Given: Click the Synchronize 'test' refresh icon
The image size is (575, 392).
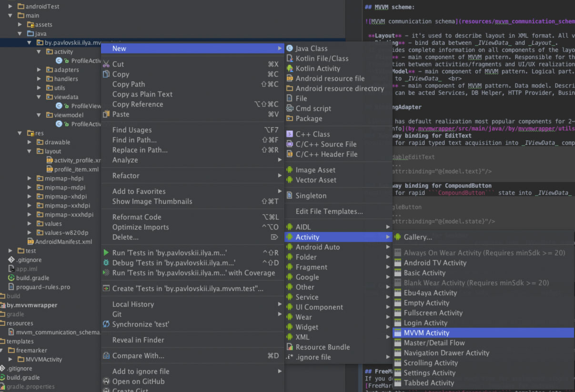Looking at the screenshot, I should pos(106,324).
